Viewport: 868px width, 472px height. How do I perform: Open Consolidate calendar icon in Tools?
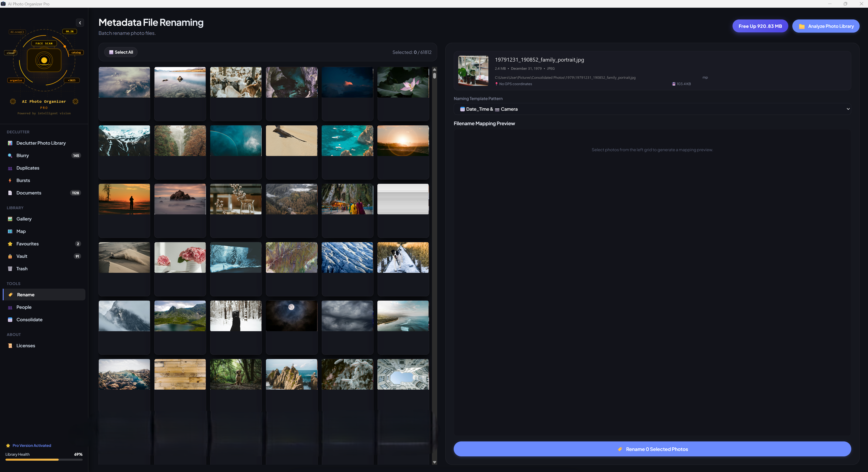pyautogui.click(x=10, y=319)
